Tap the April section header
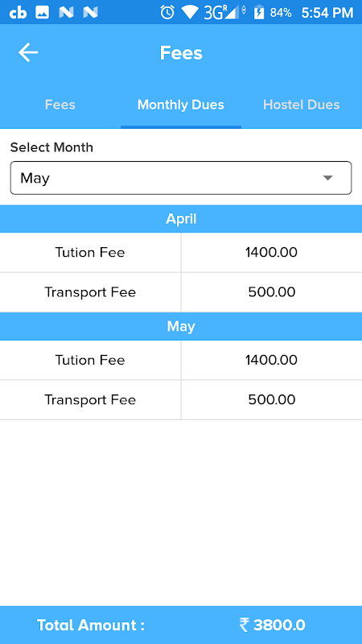This screenshot has width=362, height=644. tap(181, 219)
